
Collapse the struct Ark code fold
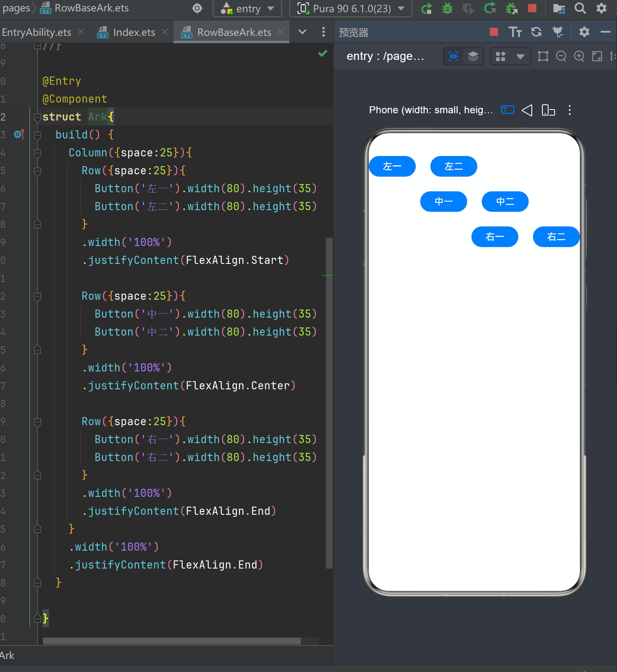tap(37, 117)
